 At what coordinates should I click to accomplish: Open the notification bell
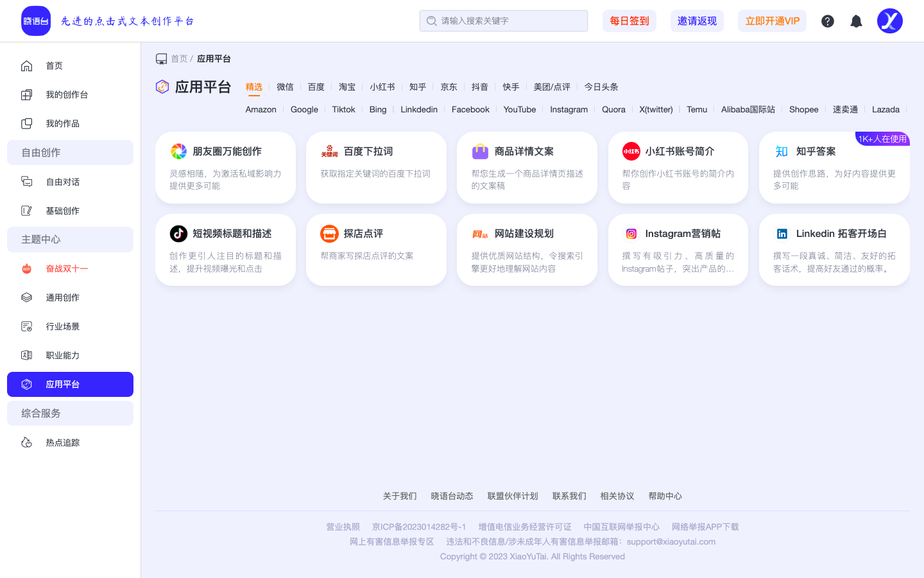856,21
